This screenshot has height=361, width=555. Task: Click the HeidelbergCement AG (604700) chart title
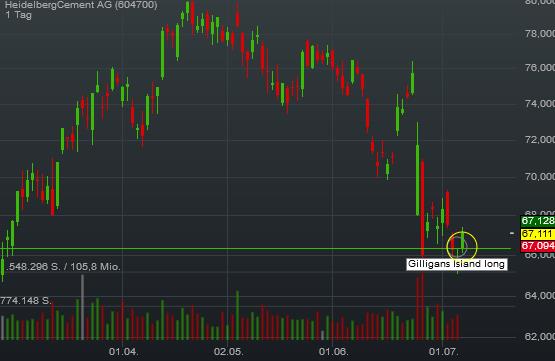[81, 5]
